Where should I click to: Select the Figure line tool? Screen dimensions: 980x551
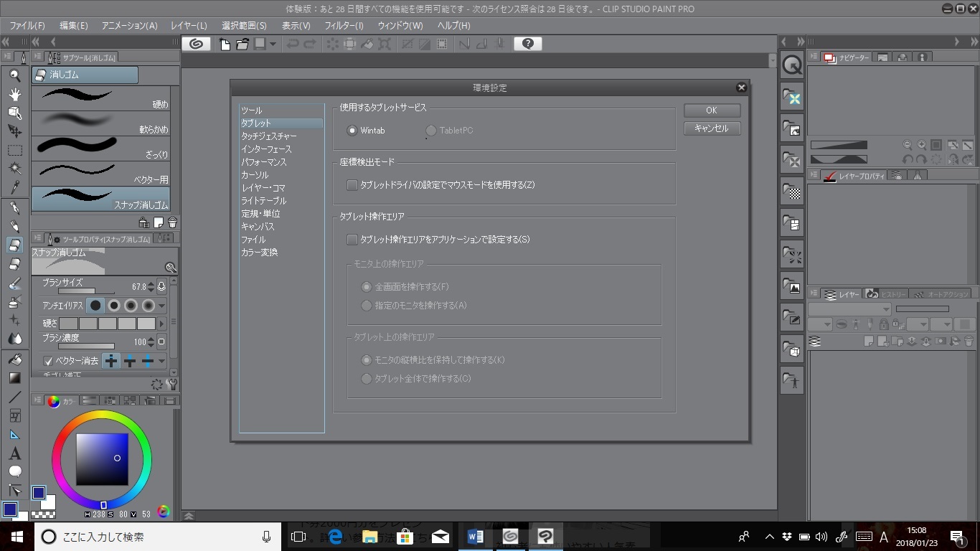14,397
